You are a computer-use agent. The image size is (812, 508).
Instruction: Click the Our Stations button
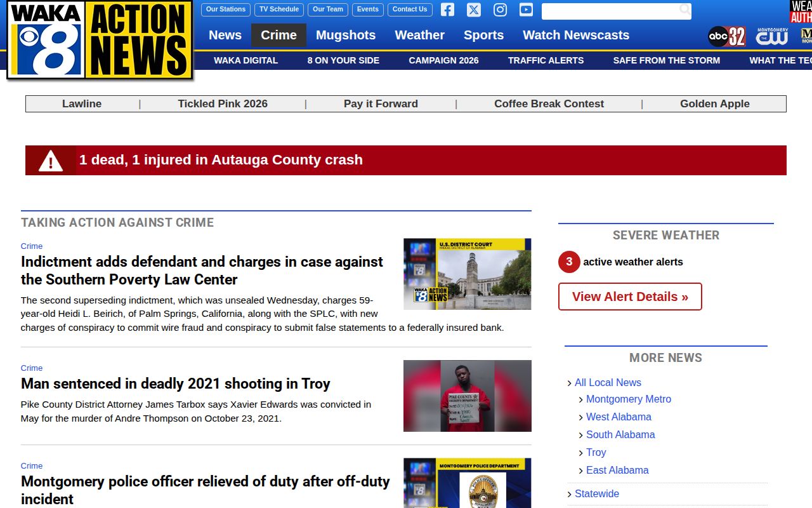pos(226,10)
